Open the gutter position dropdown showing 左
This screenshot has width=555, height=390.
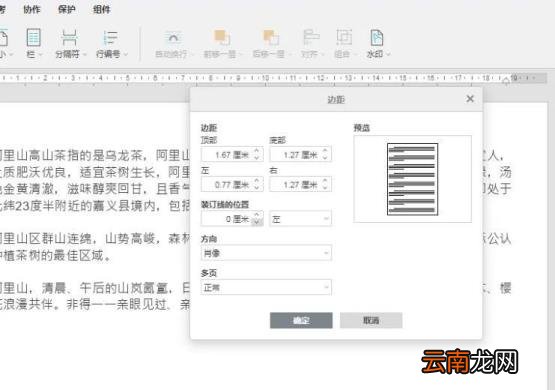tap(301, 219)
